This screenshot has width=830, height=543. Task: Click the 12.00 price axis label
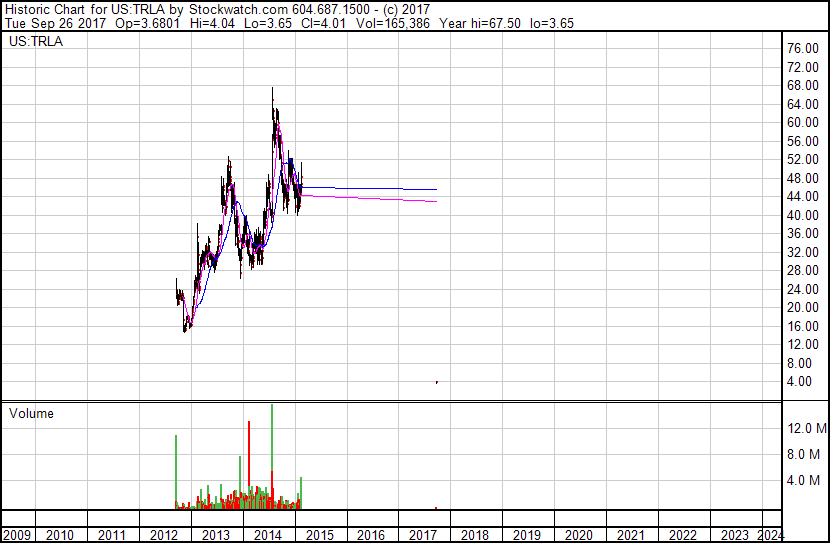coord(802,345)
